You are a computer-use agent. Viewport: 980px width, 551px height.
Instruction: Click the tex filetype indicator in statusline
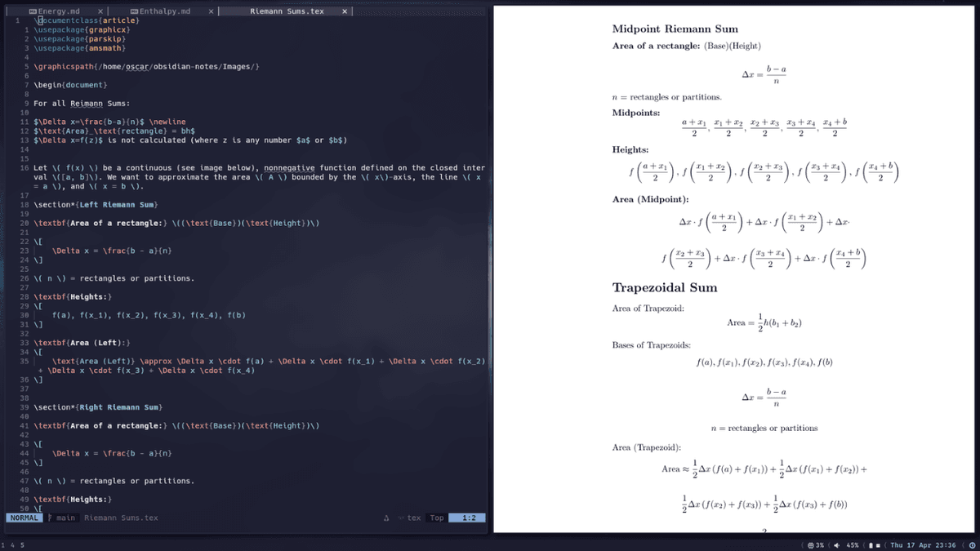click(414, 518)
